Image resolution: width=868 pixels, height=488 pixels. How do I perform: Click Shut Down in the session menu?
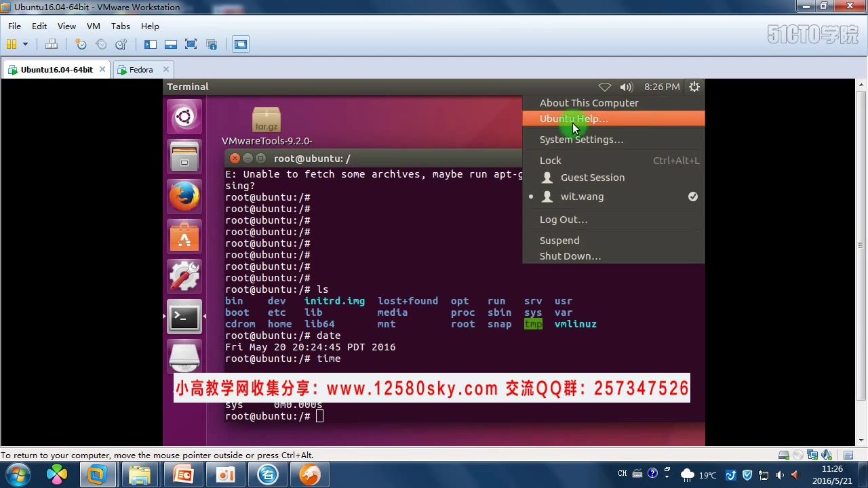pyautogui.click(x=570, y=256)
